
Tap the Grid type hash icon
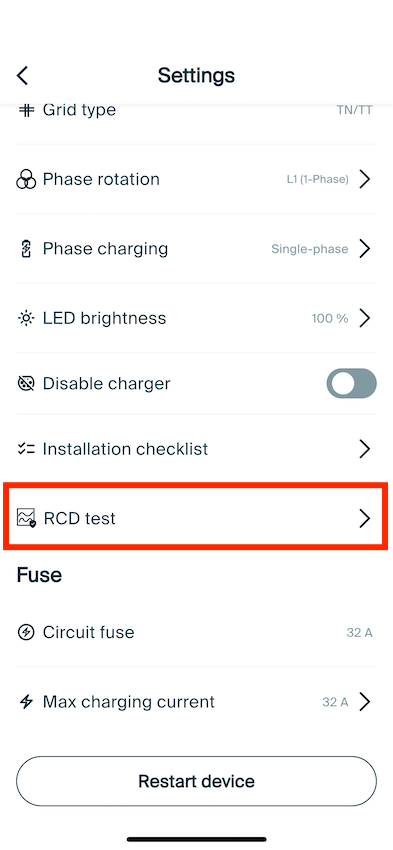25,110
